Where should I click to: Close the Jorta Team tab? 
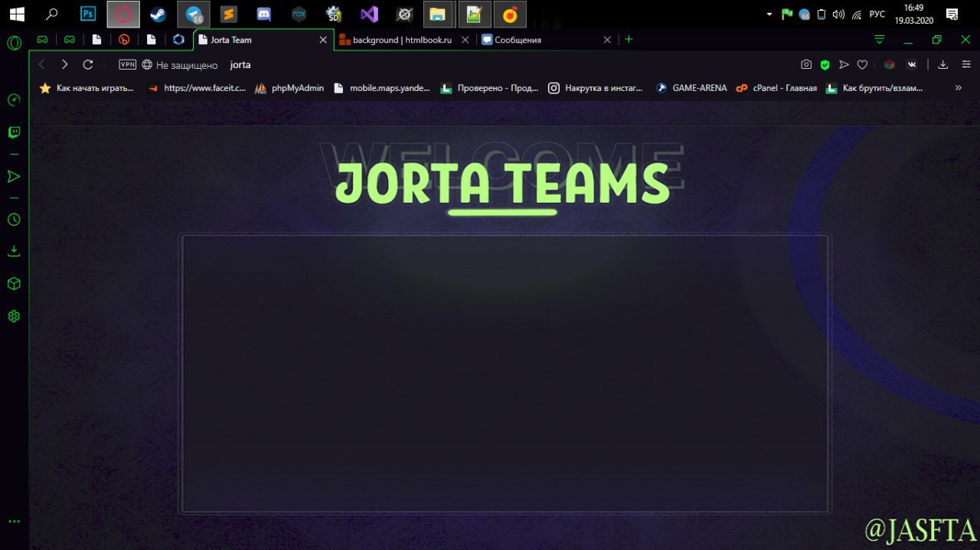click(322, 40)
